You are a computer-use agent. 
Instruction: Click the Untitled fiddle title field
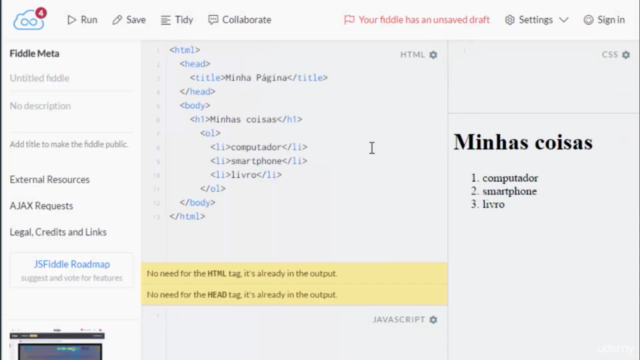pos(71,78)
